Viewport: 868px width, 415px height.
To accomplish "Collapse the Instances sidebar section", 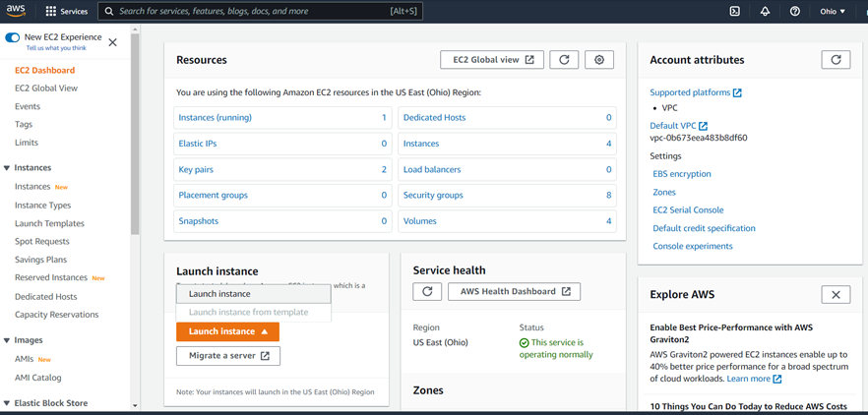I will tap(7, 167).
